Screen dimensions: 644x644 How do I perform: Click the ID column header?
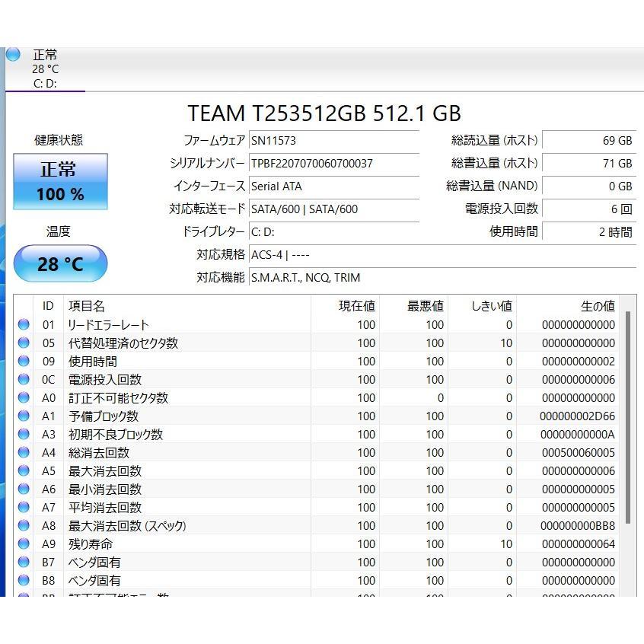48,306
